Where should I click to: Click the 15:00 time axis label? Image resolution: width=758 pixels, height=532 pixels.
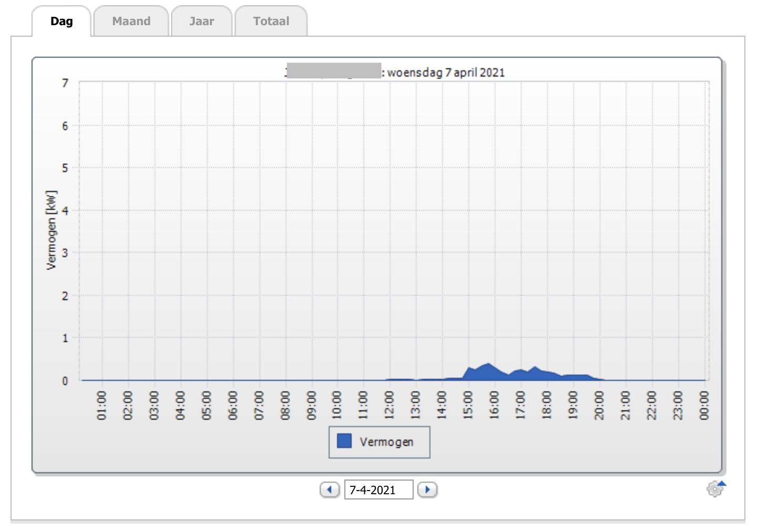(468, 405)
